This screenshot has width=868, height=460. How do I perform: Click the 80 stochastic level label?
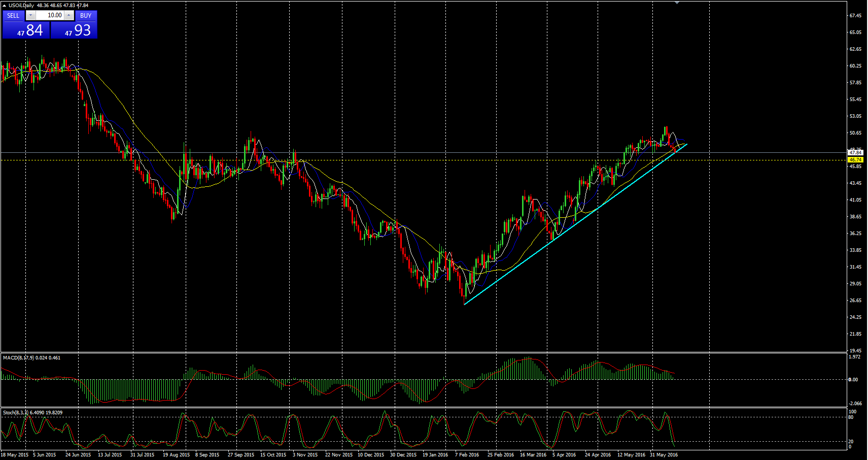coord(851,417)
